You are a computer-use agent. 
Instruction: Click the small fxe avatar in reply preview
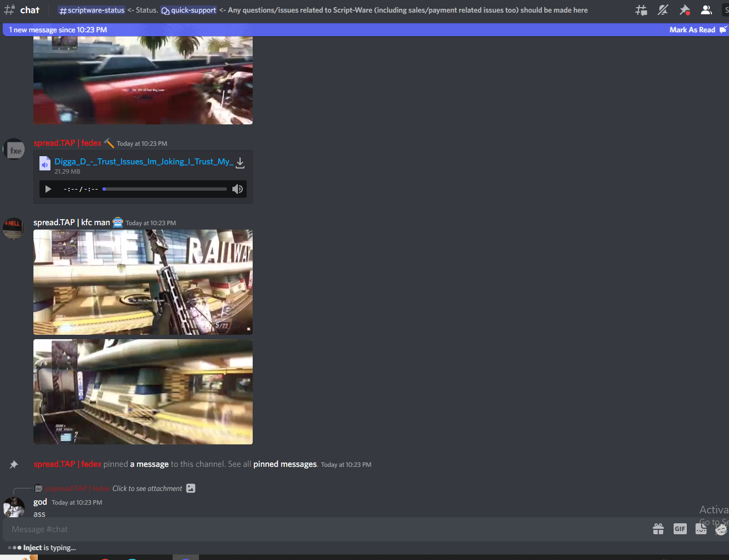tap(38, 488)
